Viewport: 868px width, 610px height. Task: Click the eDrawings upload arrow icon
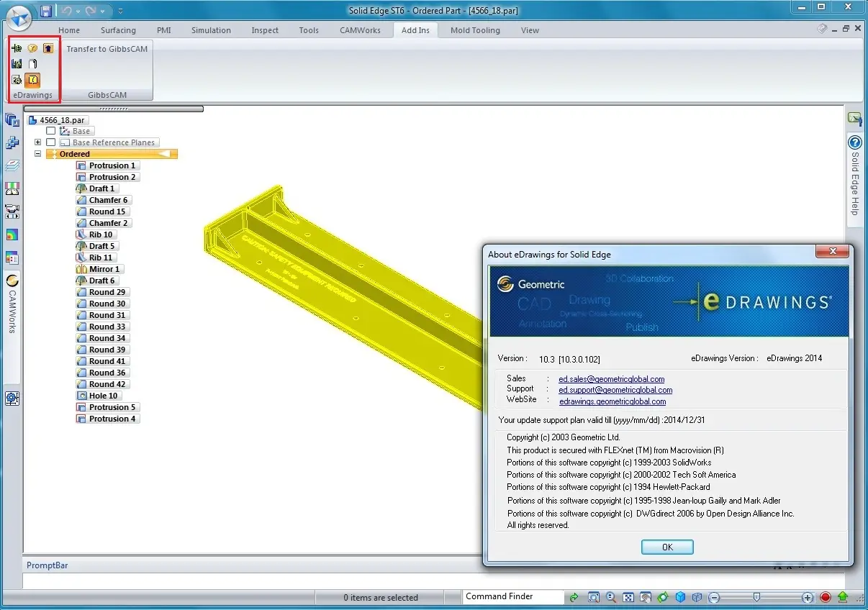click(48, 48)
